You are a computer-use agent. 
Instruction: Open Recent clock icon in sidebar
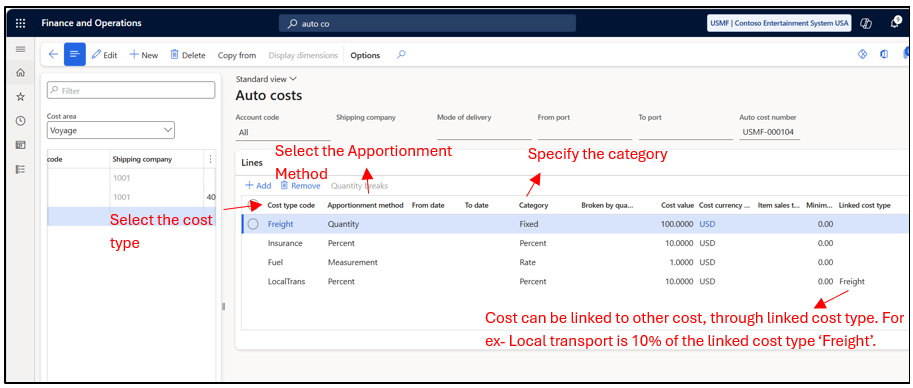point(20,121)
